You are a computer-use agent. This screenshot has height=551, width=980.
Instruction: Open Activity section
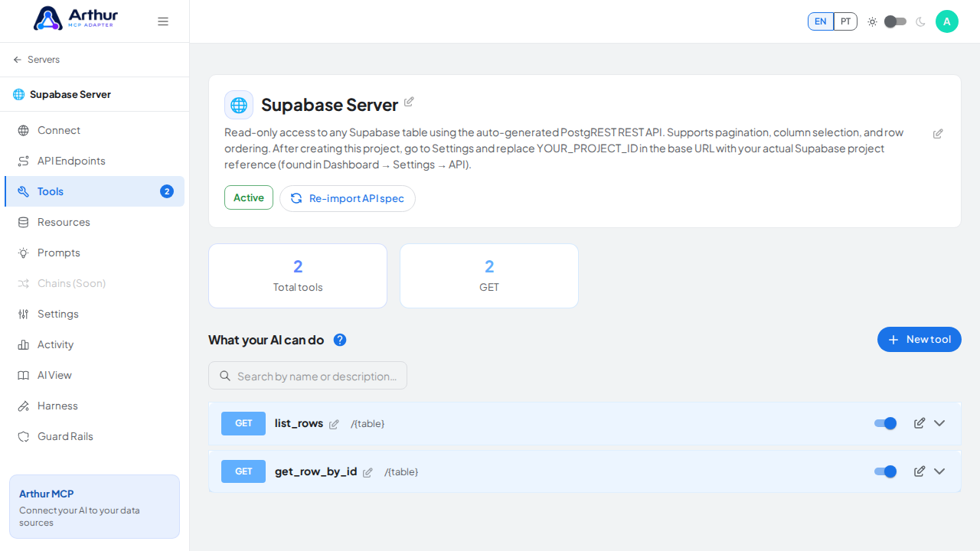pyautogui.click(x=94, y=344)
